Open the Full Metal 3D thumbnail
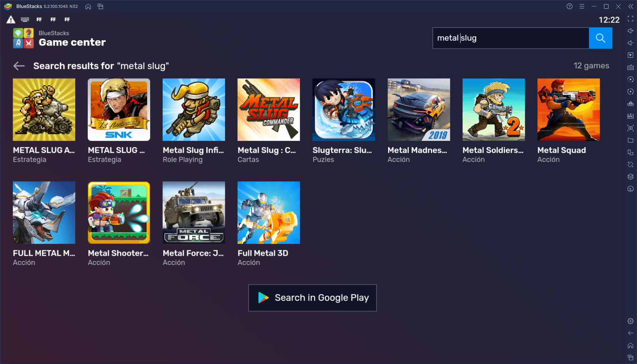637x364 pixels. (x=269, y=213)
